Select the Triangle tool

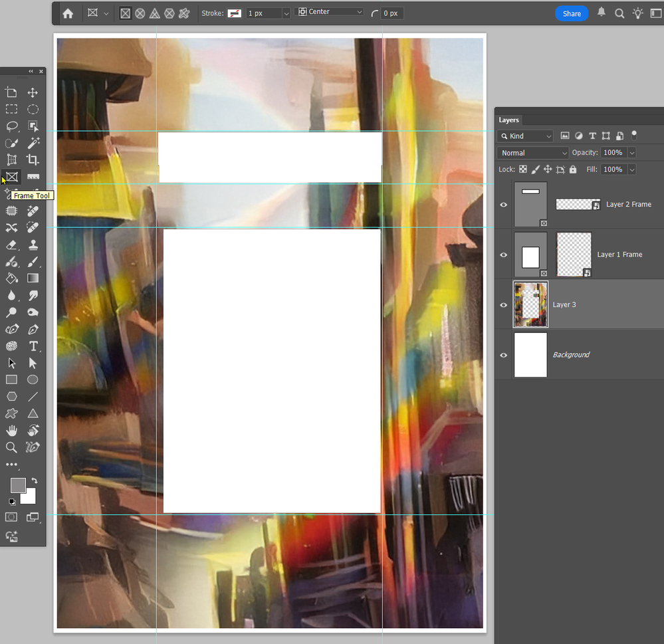(x=33, y=413)
